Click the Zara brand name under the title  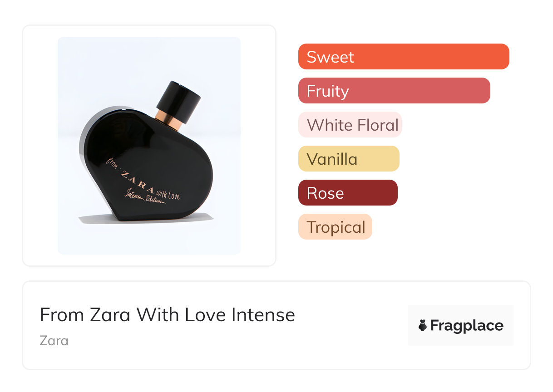(x=54, y=340)
